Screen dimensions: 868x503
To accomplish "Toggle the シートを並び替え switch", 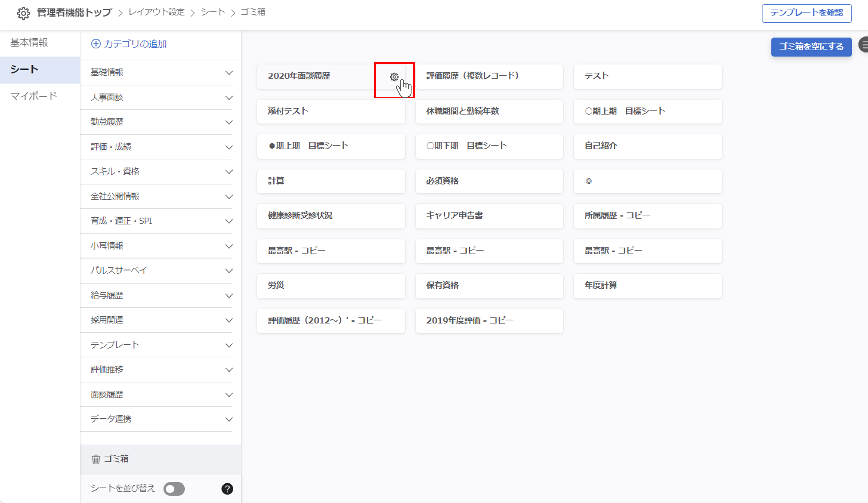I will point(174,489).
